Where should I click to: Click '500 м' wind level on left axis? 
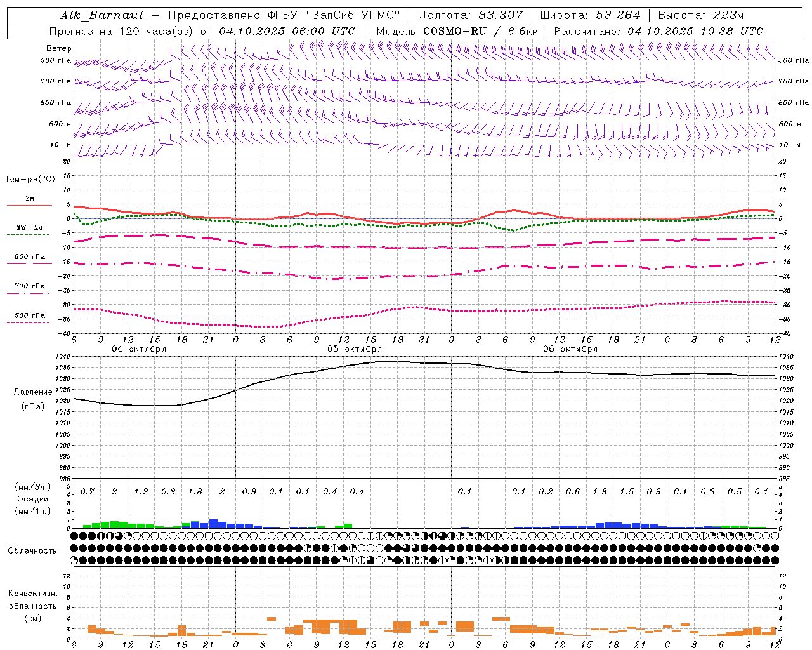click(60, 124)
